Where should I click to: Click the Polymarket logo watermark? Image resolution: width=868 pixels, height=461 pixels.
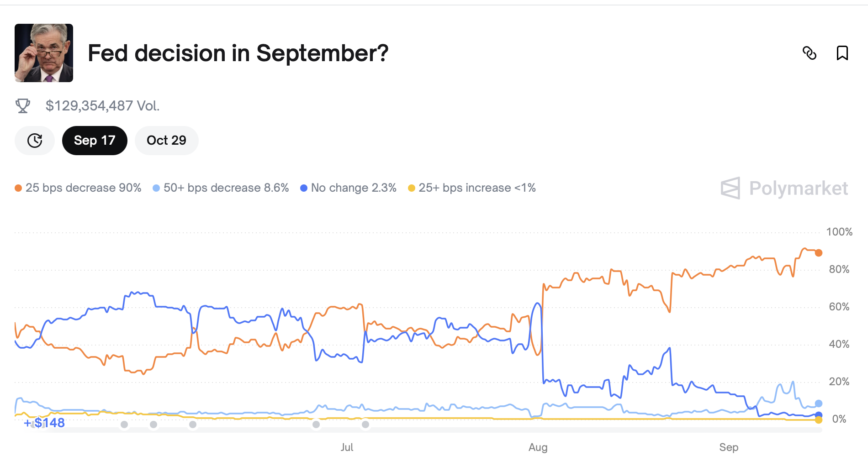pyautogui.click(x=784, y=188)
